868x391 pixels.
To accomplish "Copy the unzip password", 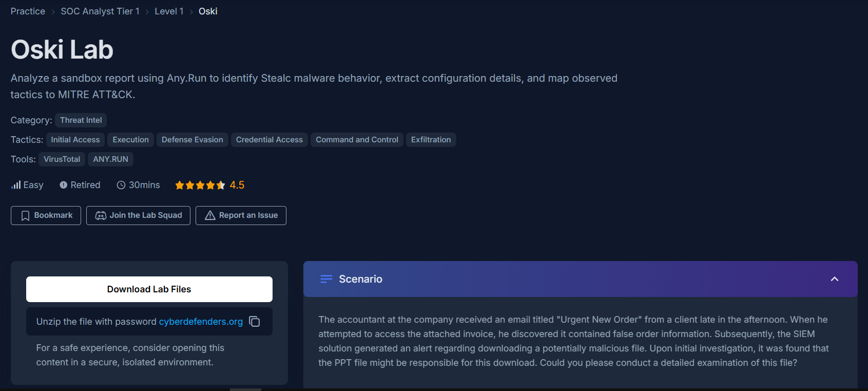I will [x=255, y=322].
